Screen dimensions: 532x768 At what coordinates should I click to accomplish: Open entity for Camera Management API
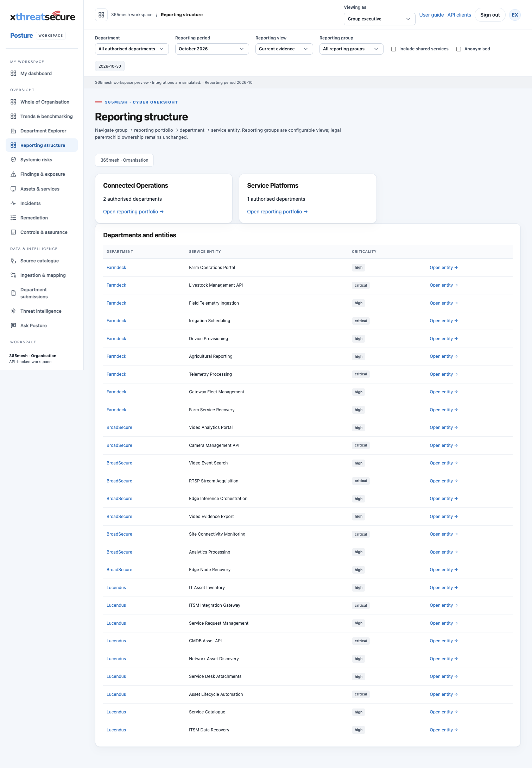(x=444, y=445)
